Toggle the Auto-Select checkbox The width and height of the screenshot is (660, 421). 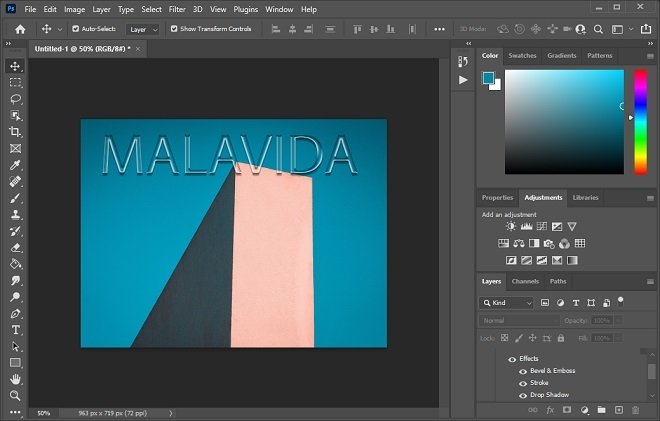coord(76,29)
